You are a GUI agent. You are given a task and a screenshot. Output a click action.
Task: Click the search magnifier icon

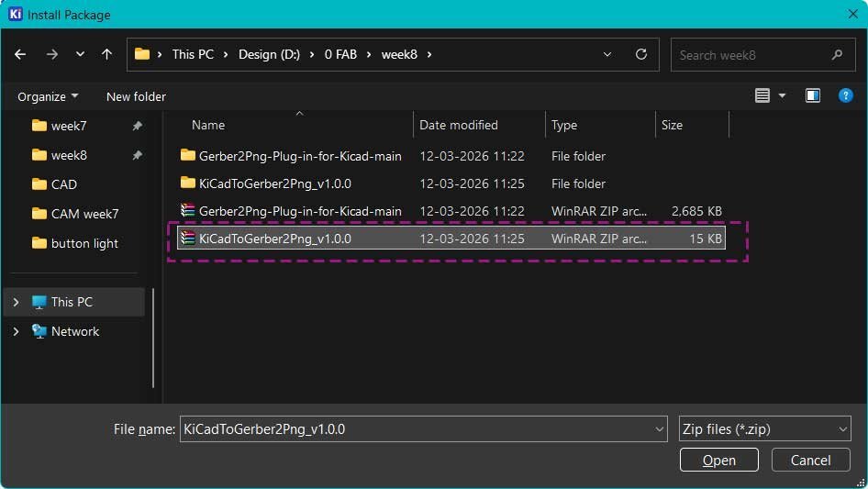[x=837, y=55]
